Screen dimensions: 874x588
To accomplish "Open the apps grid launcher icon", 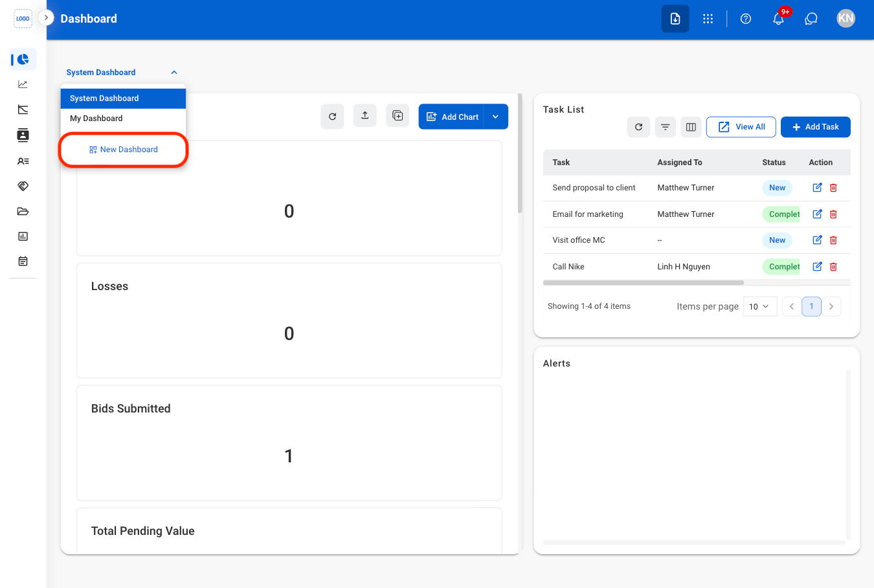I will tap(708, 19).
